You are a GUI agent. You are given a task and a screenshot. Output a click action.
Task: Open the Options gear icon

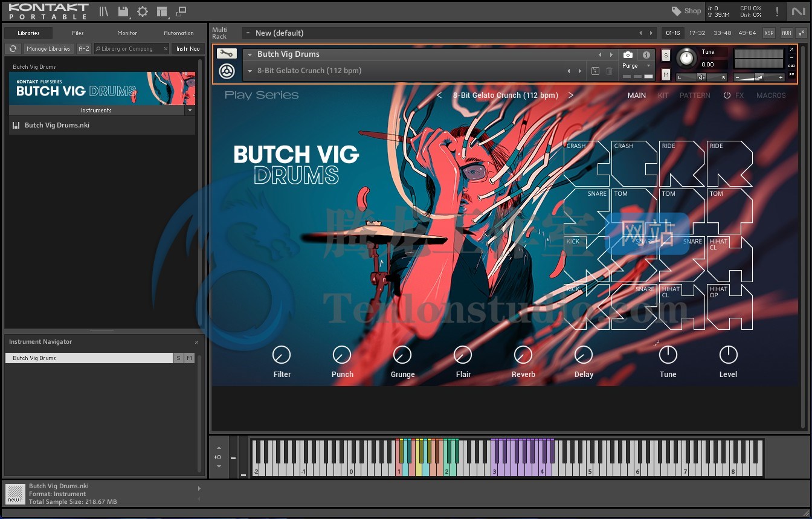pyautogui.click(x=143, y=11)
